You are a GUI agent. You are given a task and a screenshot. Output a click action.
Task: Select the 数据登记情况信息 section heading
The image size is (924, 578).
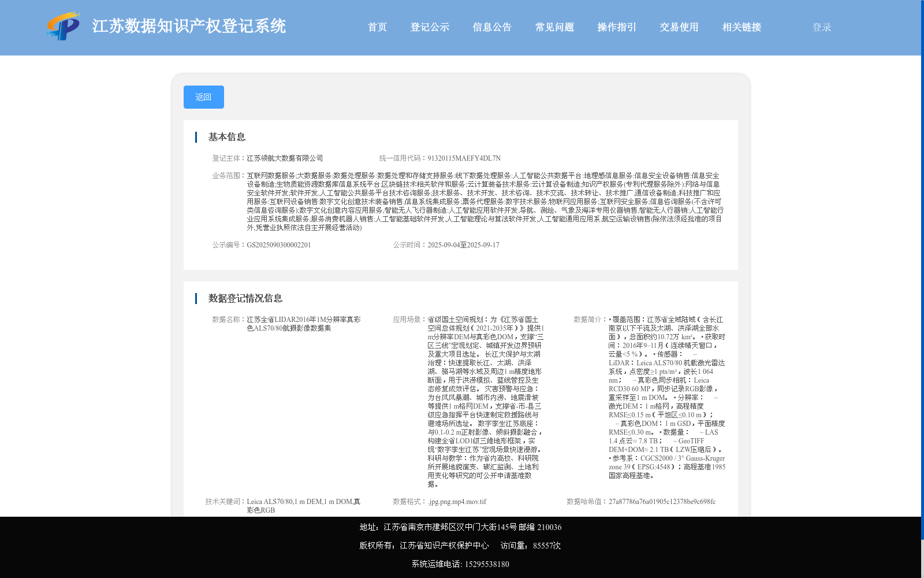coord(245,298)
